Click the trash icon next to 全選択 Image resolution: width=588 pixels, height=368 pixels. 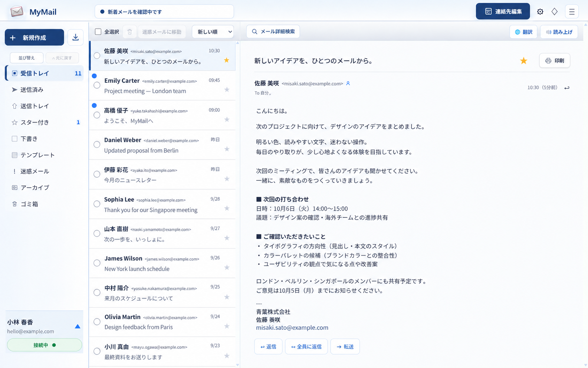pyautogui.click(x=129, y=32)
